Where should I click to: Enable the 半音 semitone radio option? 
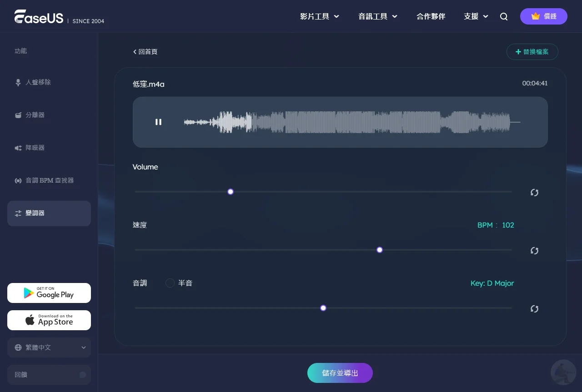[170, 283]
